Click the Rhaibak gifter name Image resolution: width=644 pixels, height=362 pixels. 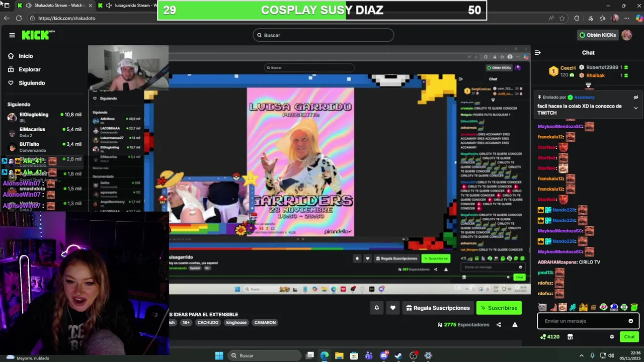coord(595,75)
